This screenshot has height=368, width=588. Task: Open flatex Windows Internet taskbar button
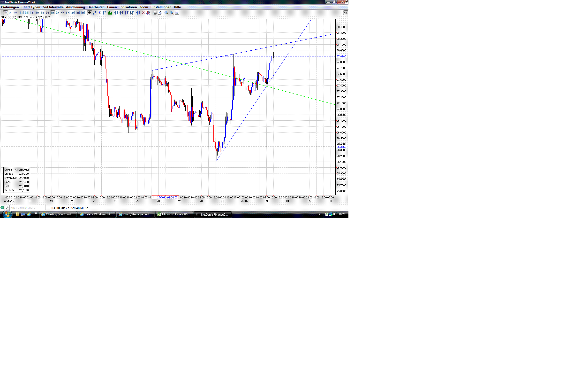(97, 214)
